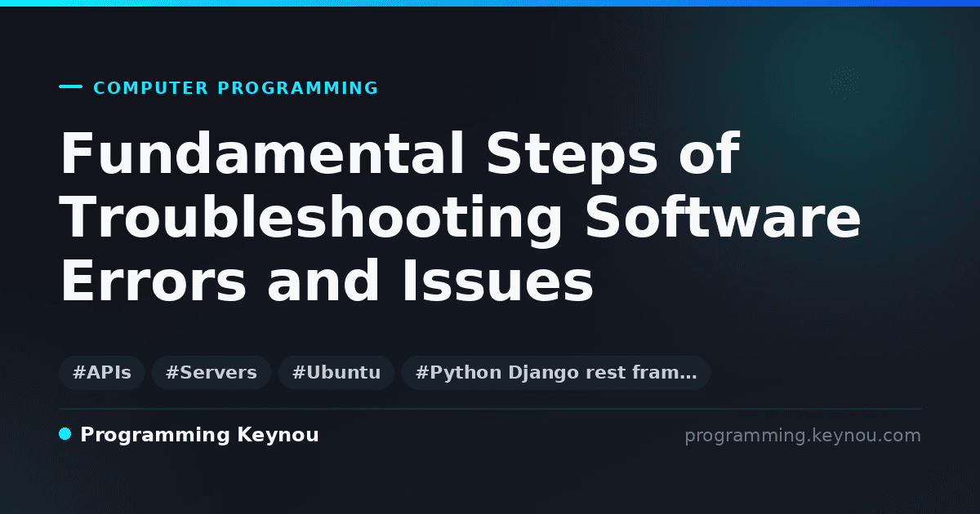The width and height of the screenshot is (980, 514).
Task: Select the #APIs tag
Action: pos(102,373)
